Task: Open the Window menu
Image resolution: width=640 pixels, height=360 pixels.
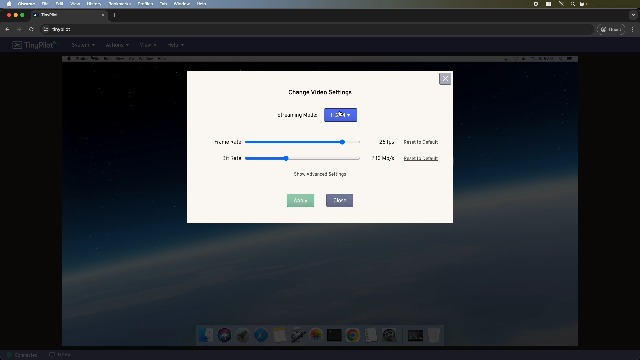Action: coord(182,4)
